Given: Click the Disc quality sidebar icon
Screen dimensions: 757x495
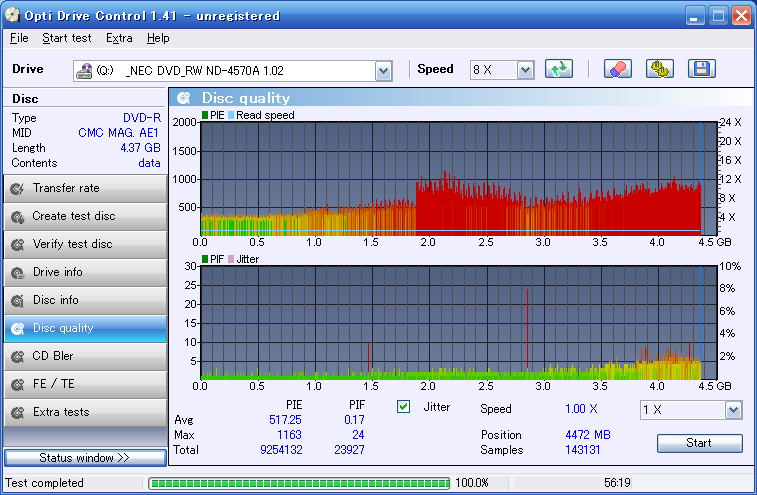Looking at the screenshot, I should [17, 329].
